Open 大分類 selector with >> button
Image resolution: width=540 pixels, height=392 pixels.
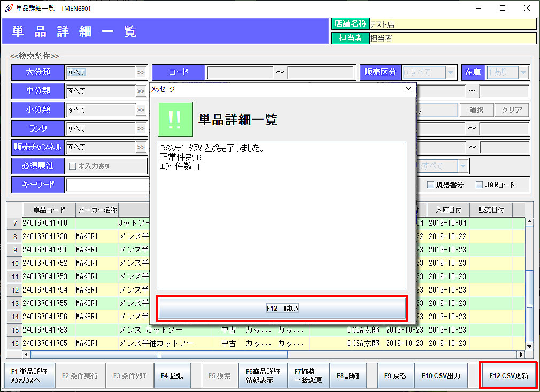click(141, 73)
